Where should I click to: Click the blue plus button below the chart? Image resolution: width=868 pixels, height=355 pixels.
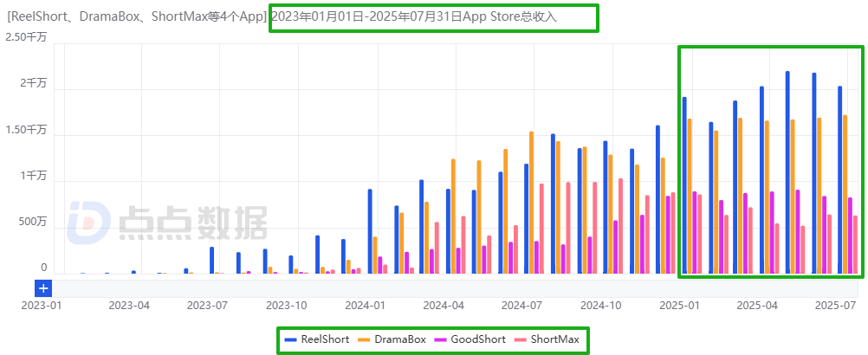(43, 288)
